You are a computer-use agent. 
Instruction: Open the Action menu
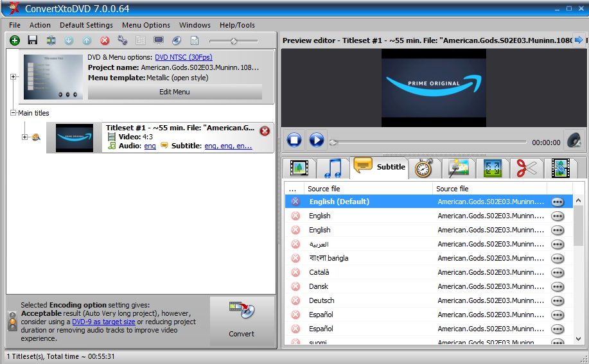click(40, 25)
